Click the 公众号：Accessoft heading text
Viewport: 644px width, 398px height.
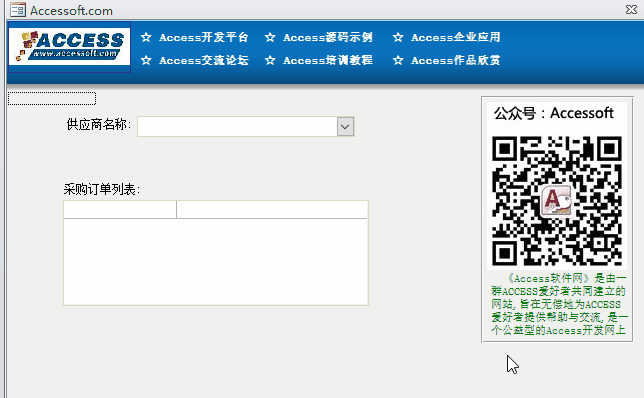[553, 113]
